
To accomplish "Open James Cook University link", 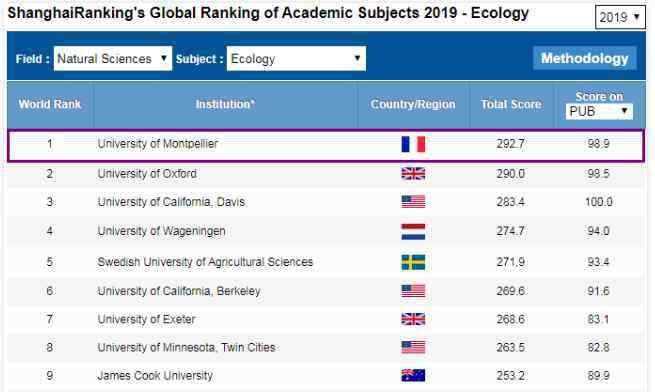I will [155, 375].
